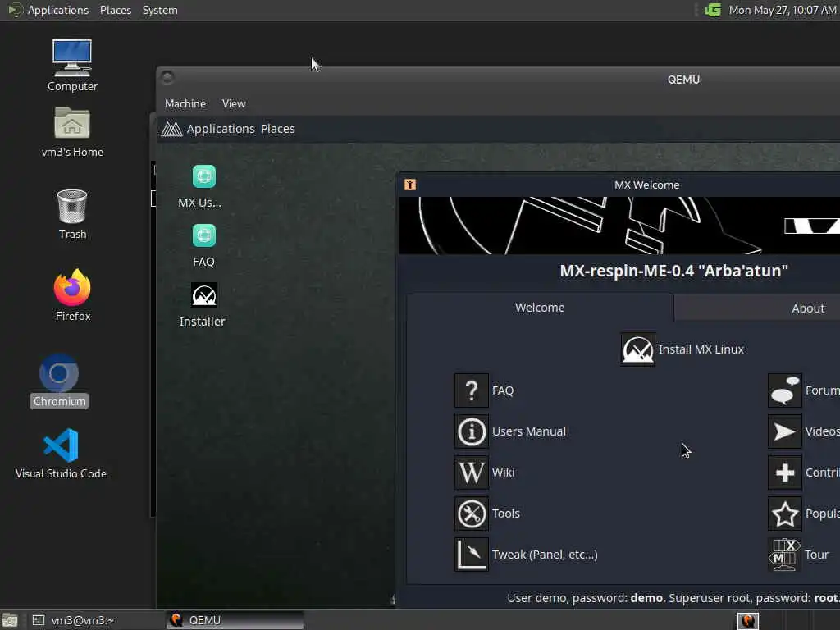The width and height of the screenshot is (840, 630).
Task: Open the guest Applications menu in QEMU
Action: pos(221,129)
